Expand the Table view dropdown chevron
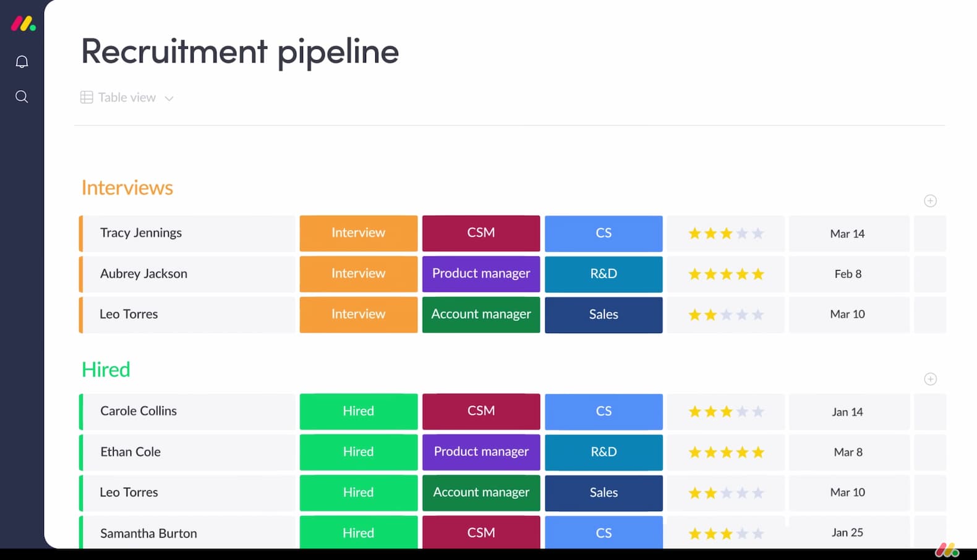Viewport: 977px width, 560px height. click(169, 98)
